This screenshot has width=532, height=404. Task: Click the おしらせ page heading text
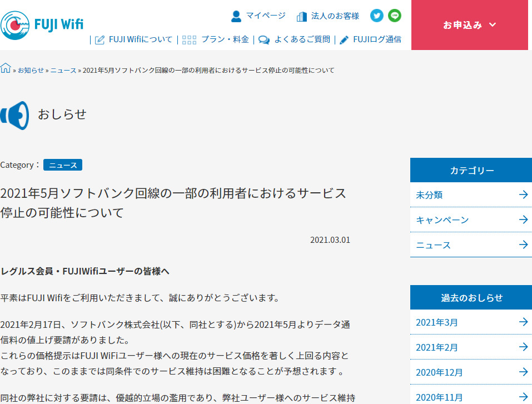click(62, 114)
